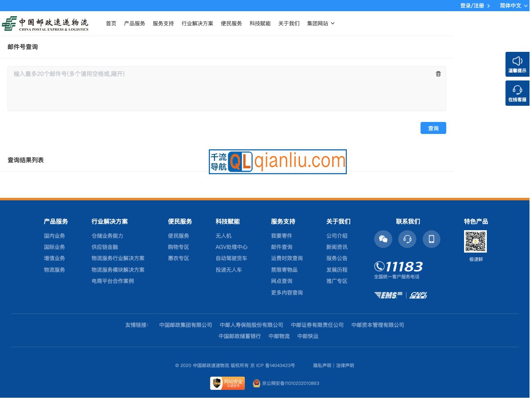
Task: Expand the 集团网站 dropdown menu
Action: point(320,23)
